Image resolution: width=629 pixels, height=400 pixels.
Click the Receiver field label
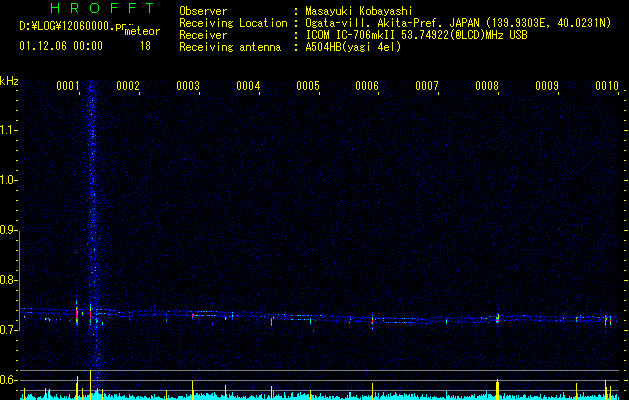tap(203, 35)
